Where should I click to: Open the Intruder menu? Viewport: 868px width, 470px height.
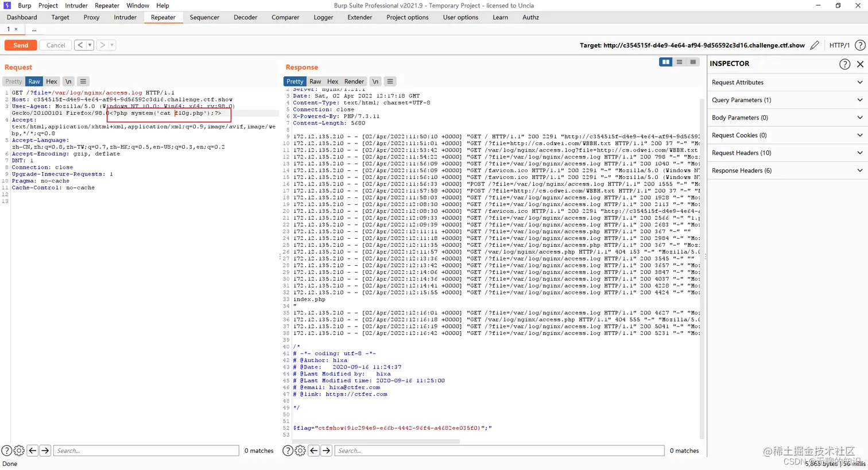76,5
